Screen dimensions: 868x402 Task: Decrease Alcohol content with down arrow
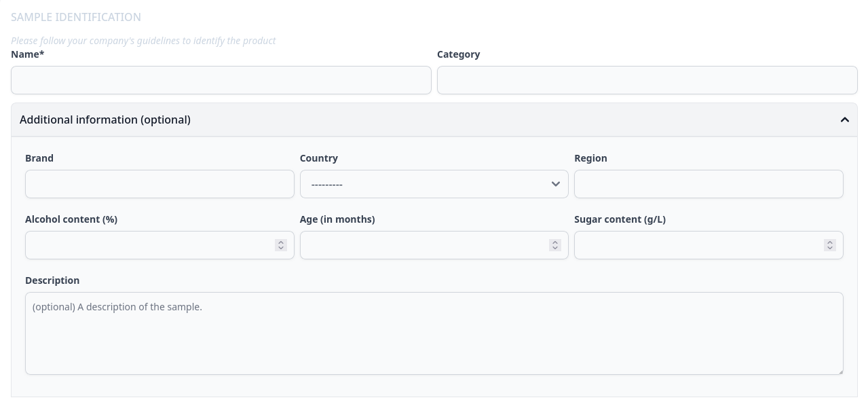(x=281, y=249)
